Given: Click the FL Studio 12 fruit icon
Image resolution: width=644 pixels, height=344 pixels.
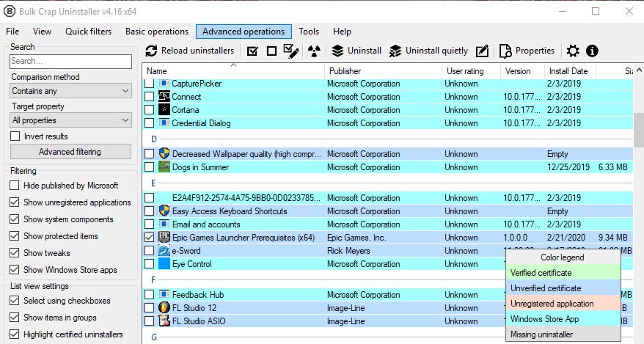Looking at the screenshot, I should [164, 308].
